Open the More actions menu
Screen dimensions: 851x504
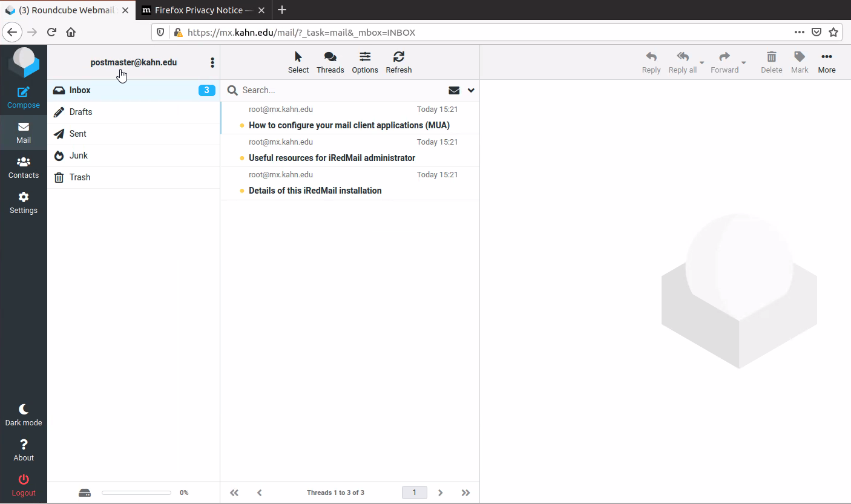coord(827,62)
